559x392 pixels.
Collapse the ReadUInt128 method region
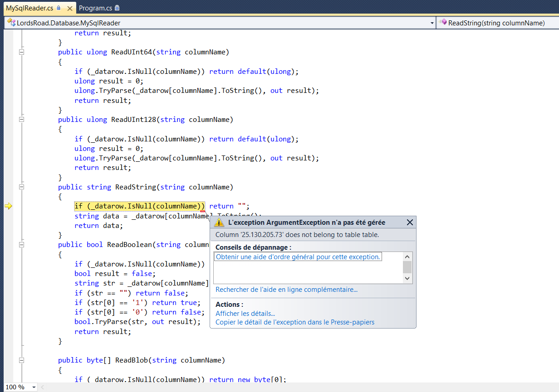point(21,120)
